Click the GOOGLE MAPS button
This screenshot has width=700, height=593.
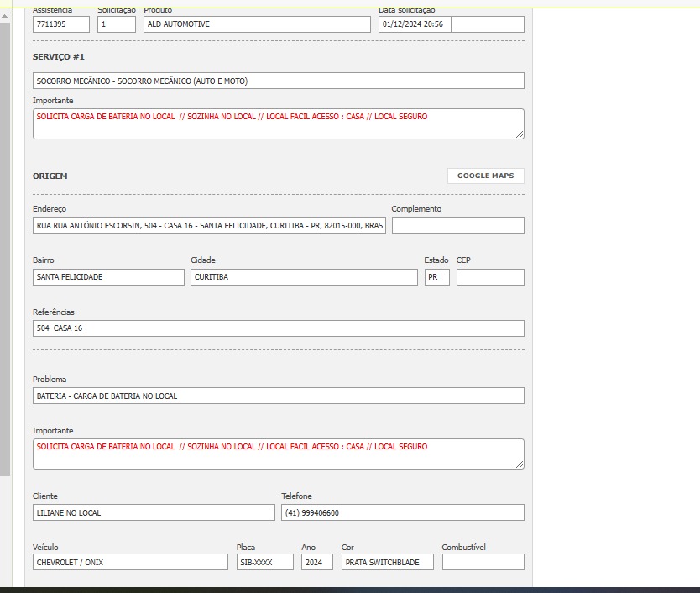485,176
